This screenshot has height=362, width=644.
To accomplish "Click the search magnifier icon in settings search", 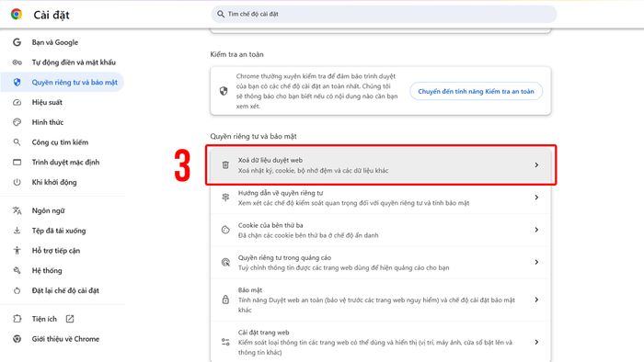I will pos(221,14).
